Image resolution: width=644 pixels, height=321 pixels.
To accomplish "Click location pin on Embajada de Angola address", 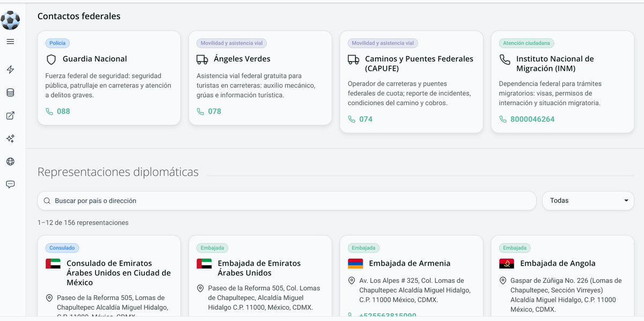I will click(x=503, y=281).
